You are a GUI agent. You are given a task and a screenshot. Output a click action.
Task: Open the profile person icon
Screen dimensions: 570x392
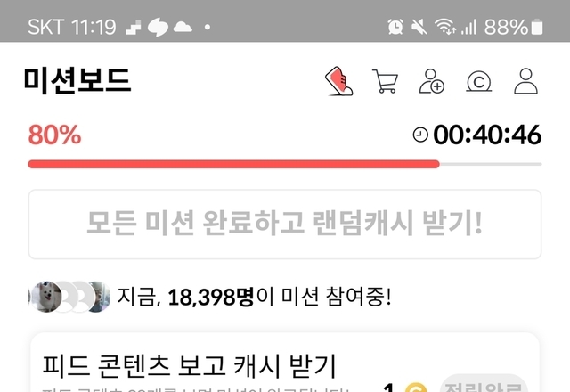pyautogui.click(x=525, y=81)
